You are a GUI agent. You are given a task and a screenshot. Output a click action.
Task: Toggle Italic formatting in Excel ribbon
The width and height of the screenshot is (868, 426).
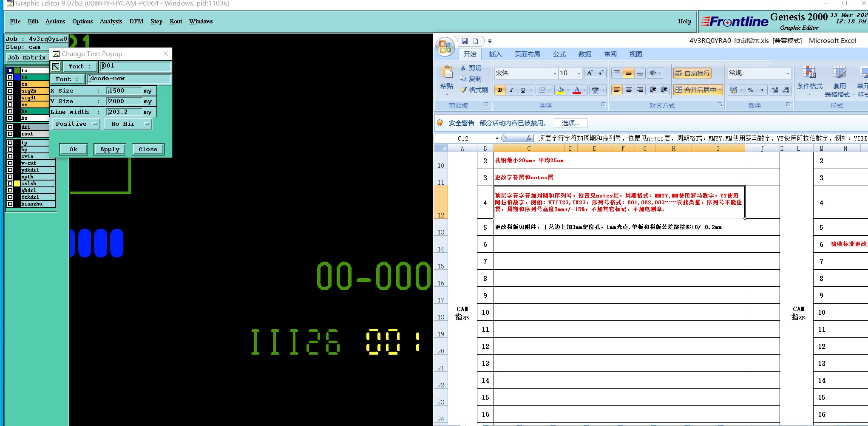(x=511, y=90)
